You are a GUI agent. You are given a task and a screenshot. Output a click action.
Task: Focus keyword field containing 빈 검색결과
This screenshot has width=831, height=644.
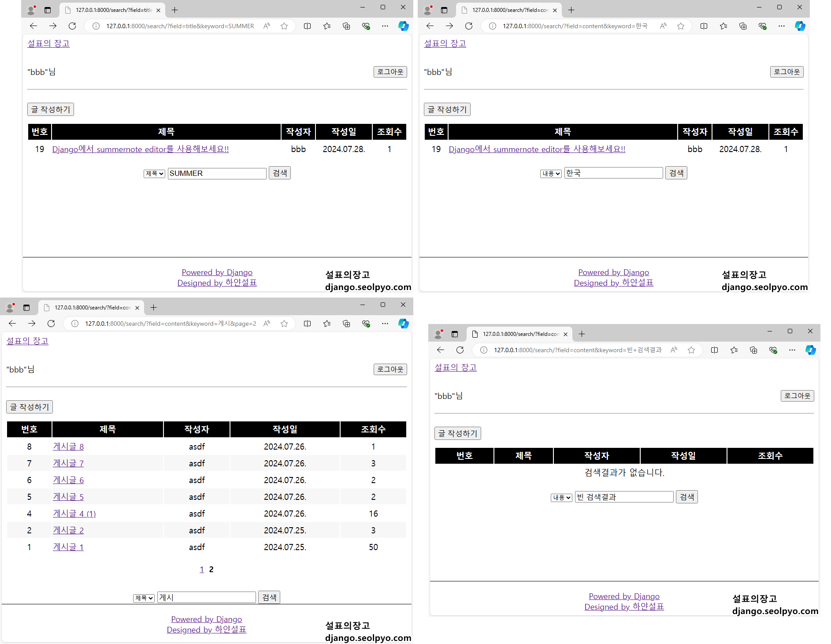624,497
